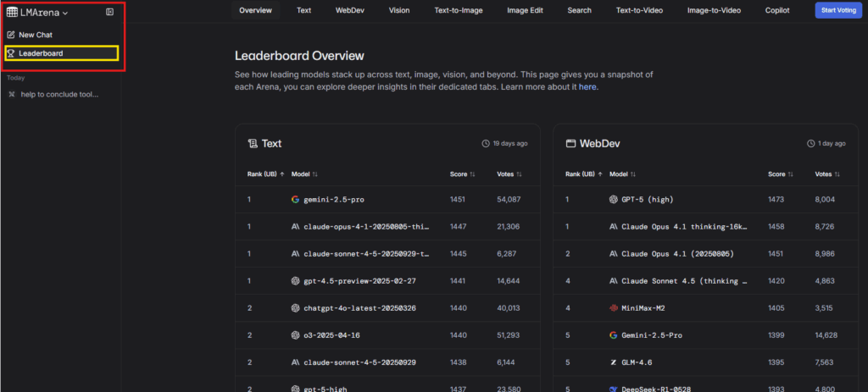Open the Text-to-Image tab
868x392 pixels.
(x=459, y=10)
